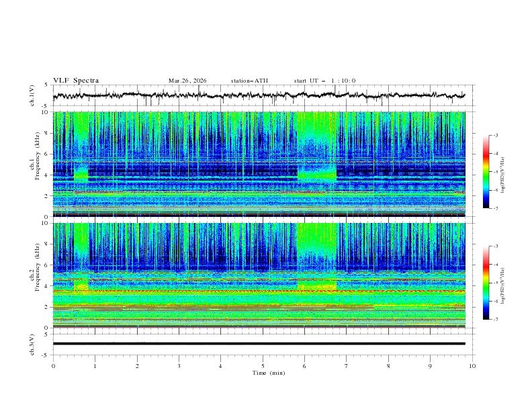The width and height of the screenshot is (532, 411).
Task: Click the time axis tick '6'
Action: click(305, 366)
